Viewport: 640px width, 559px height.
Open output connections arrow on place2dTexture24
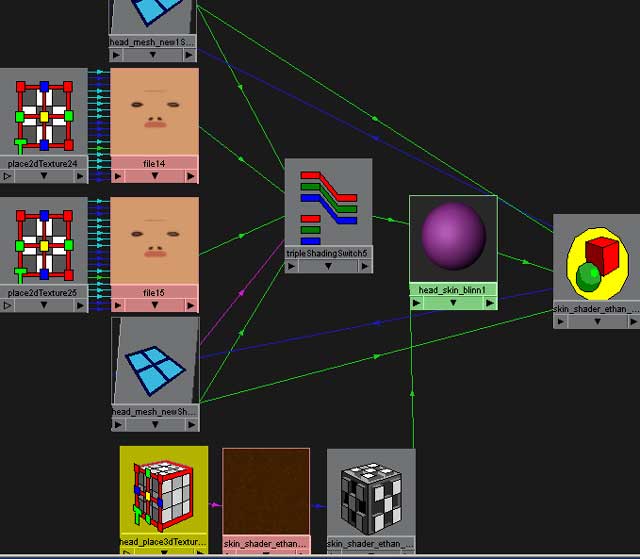click(x=80, y=176)
